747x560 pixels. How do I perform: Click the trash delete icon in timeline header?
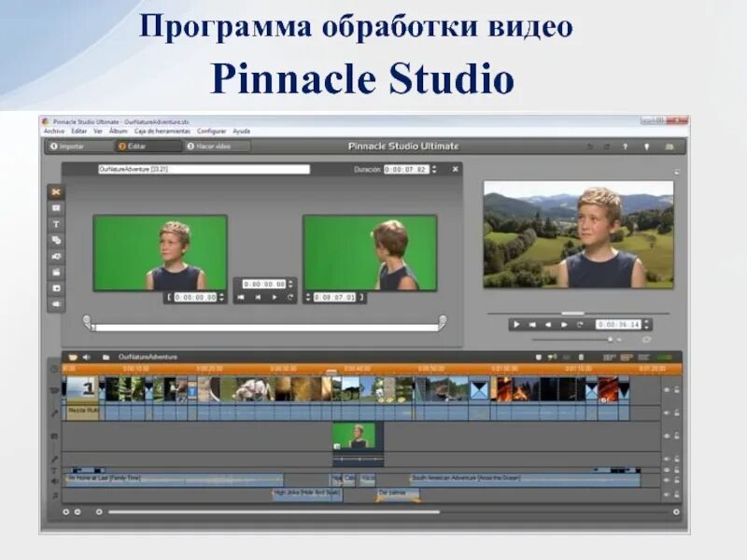[x=581, y=357]
